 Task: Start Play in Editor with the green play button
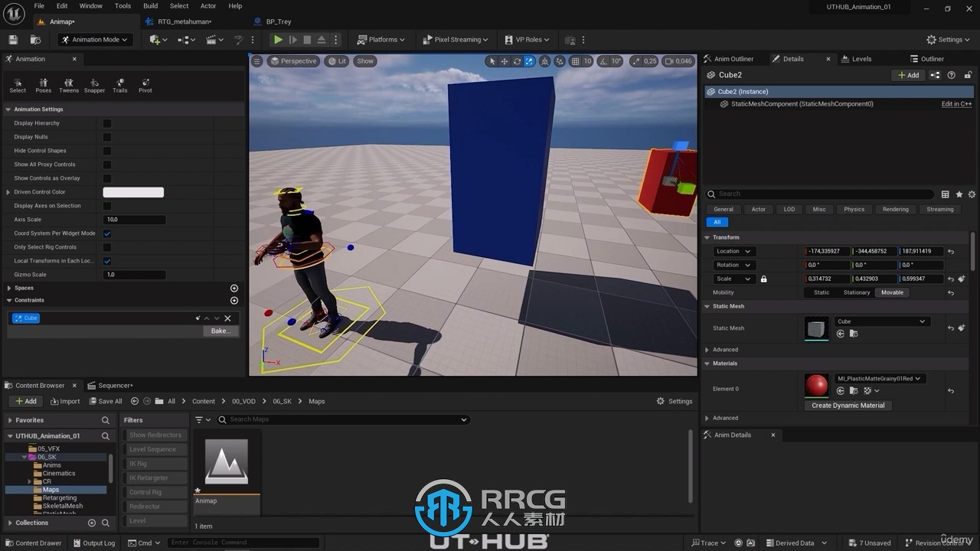[278, 40]
